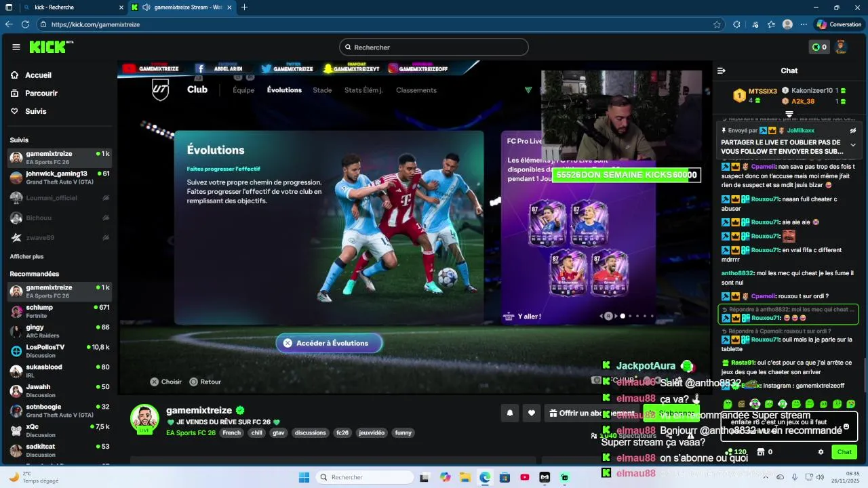The image size is (868, 488).
Task: Open Microsoft Store from taskbar
Action: pos(505,477)
